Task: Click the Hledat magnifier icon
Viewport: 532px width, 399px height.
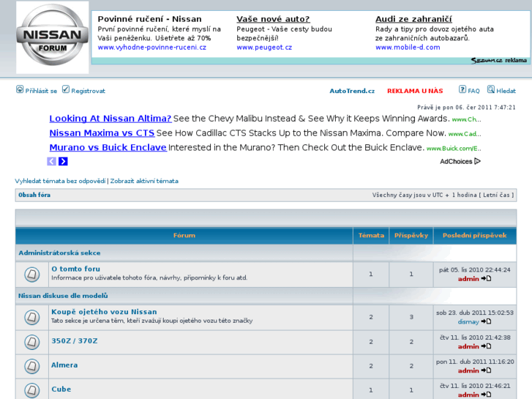Action: pos(491,89)
